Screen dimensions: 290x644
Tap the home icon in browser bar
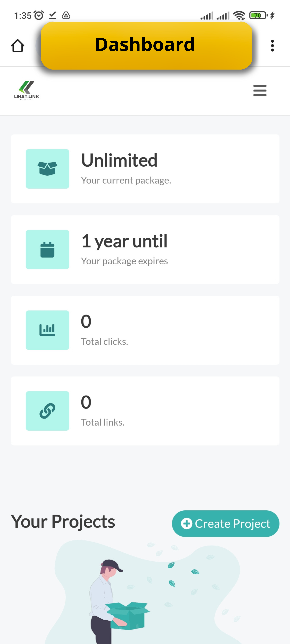(18, 46)
